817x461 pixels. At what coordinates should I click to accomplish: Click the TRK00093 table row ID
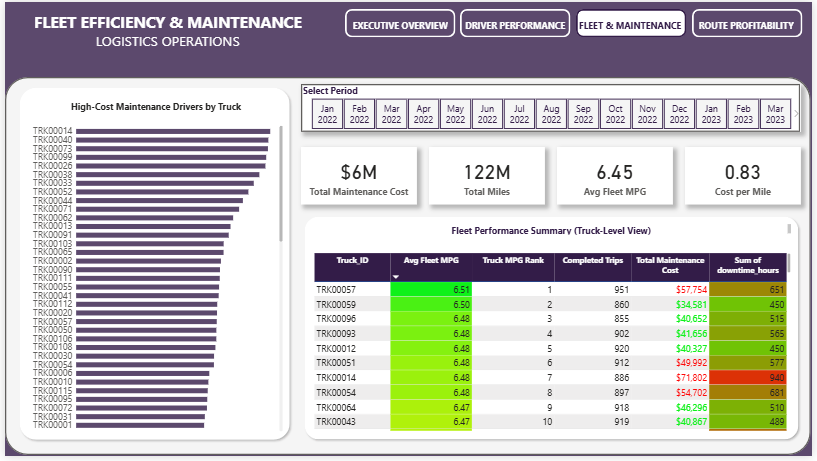[336, 333]
